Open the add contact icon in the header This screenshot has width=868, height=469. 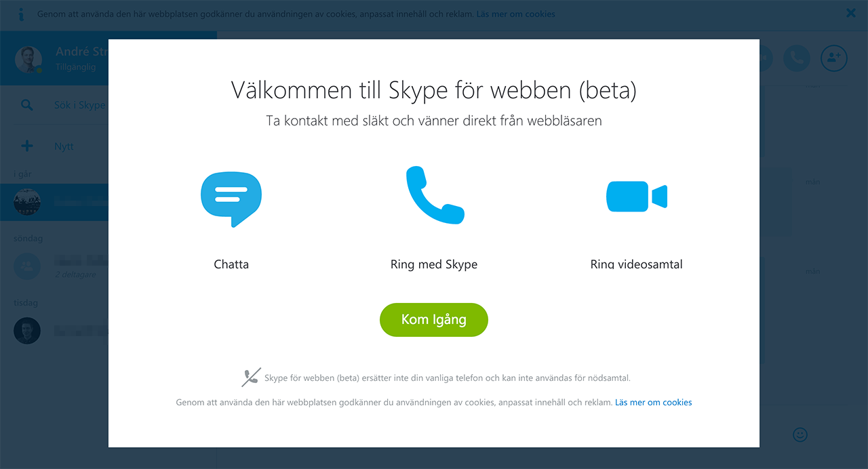coord(833,58)
